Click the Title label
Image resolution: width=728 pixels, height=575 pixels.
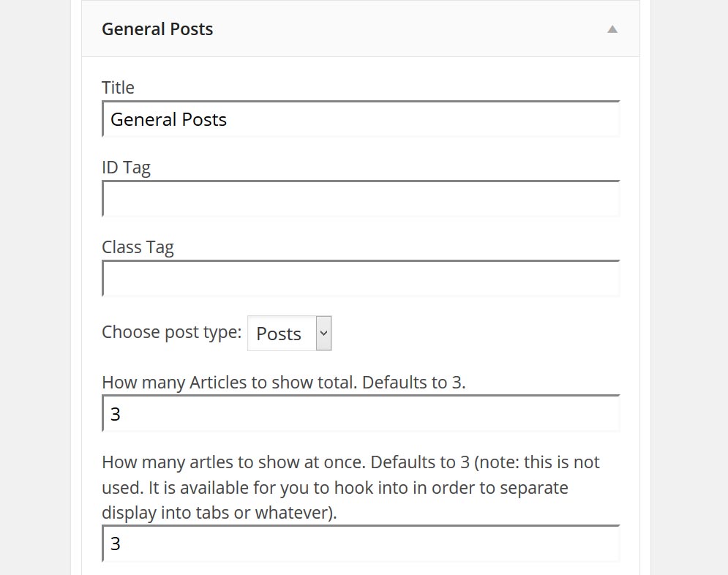coord(118,88)
